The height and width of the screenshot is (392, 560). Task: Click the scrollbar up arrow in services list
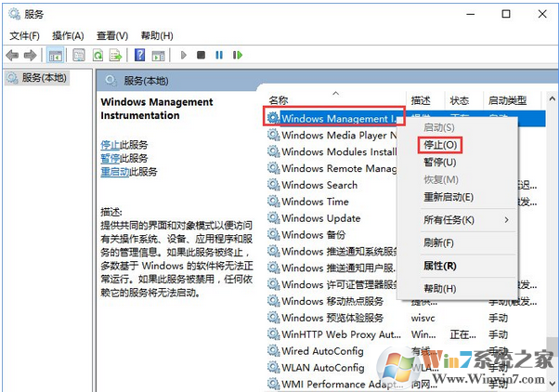pyautogui.click(x=553, y=98)
